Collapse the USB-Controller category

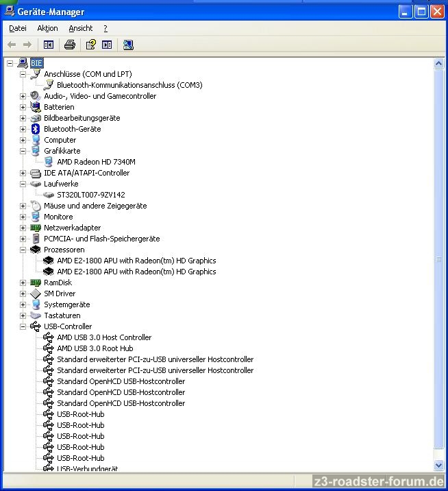point(23,326)
